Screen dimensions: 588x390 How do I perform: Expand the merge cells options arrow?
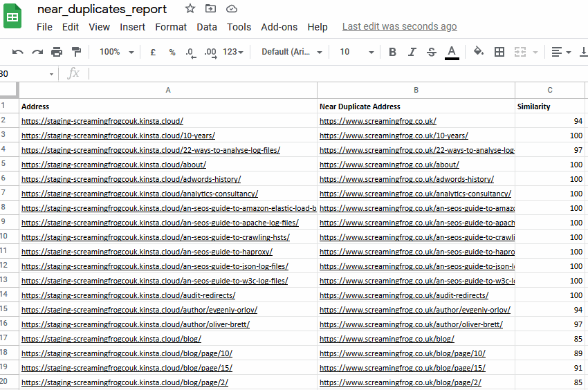[535, 52]
